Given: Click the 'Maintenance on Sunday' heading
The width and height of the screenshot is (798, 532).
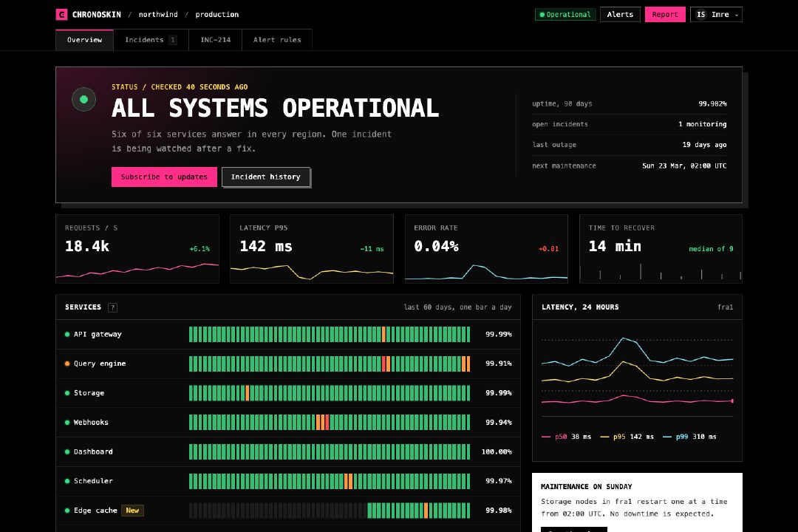Looking at the screenshot, I should [x=586, y=487].
